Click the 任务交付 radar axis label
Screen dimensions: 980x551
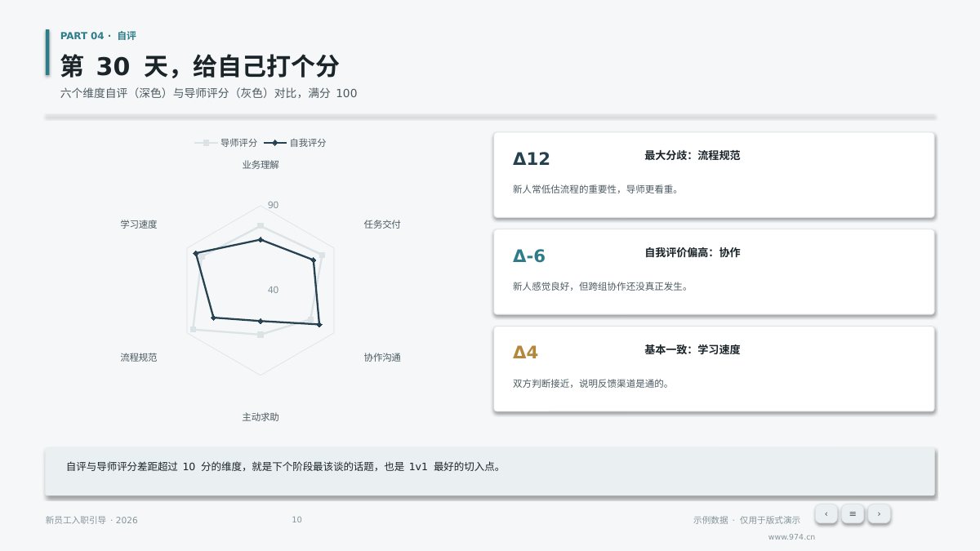coord(382,224)
